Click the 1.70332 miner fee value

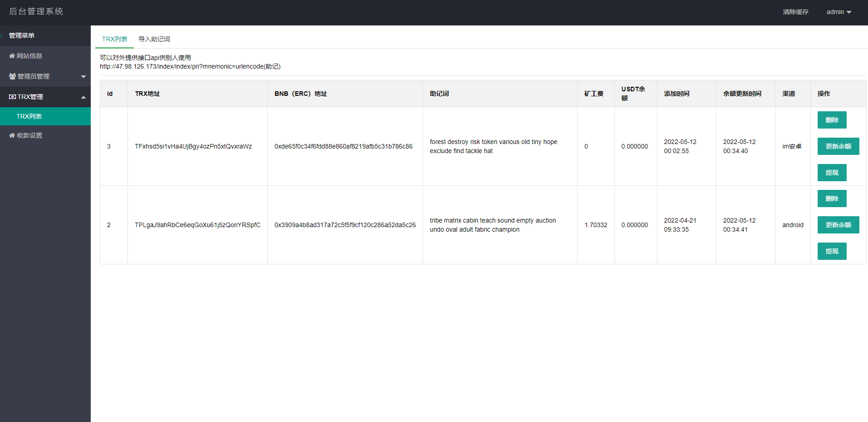(x=596, y=225)
